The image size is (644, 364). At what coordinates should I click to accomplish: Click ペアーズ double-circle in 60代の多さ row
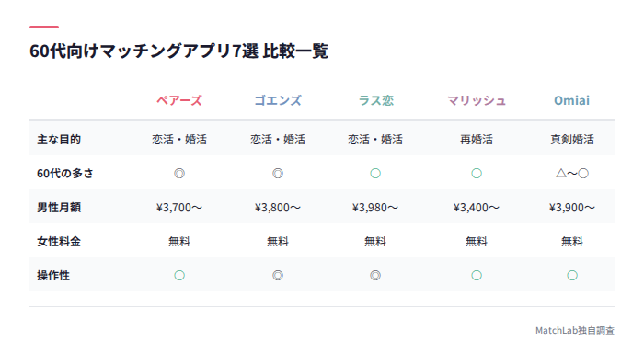pos(179,174)
